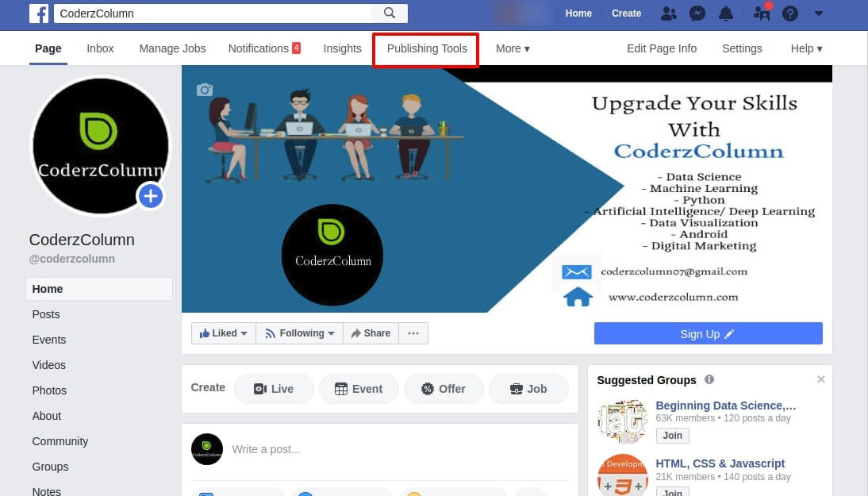This screenshot has height=496, width=868.
Task: Click the small avatar beside Write a post
Action: click(207, 449)
